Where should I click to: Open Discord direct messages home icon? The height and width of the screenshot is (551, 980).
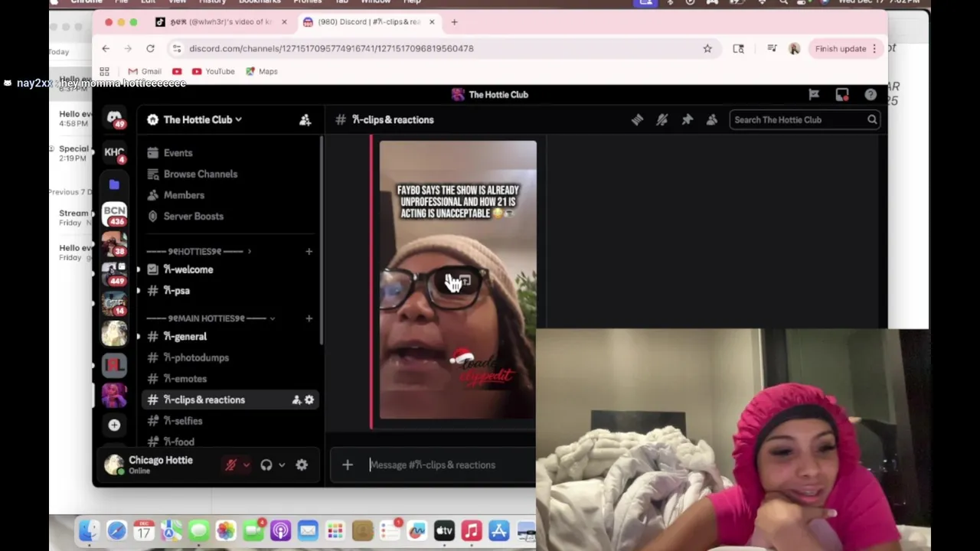coord(114,118)
